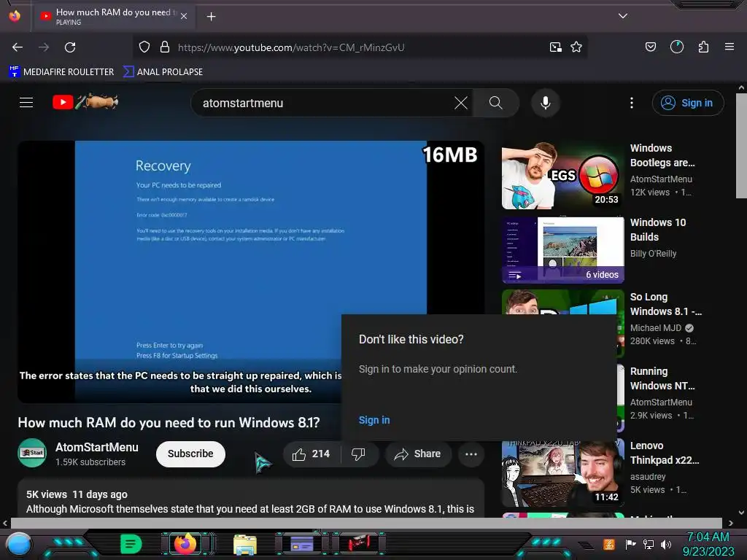Bookmark this page with the star icon
The height and width of the screenshot is (560, 747).
(x=576, y=47)
